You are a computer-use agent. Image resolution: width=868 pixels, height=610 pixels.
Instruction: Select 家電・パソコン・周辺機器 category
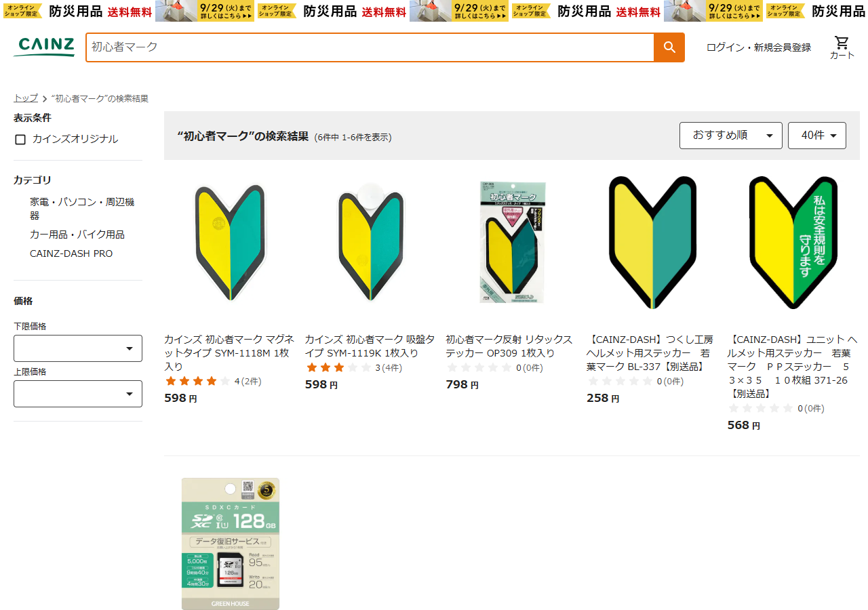click(82, 209)
